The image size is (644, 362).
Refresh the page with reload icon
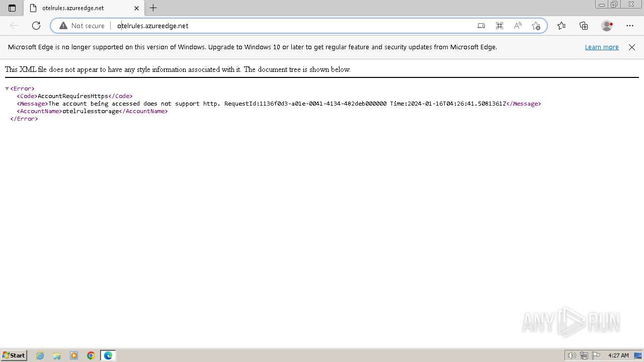[36, 26]
